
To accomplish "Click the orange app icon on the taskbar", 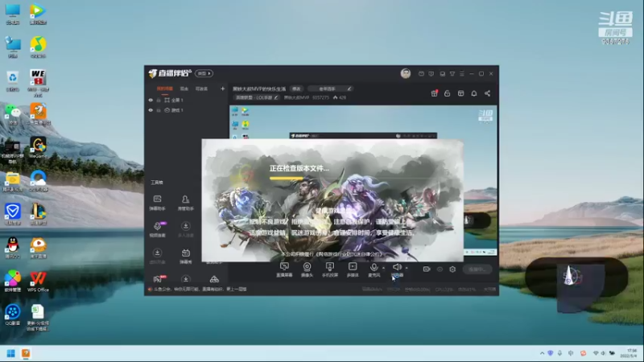I will (26, 353).
